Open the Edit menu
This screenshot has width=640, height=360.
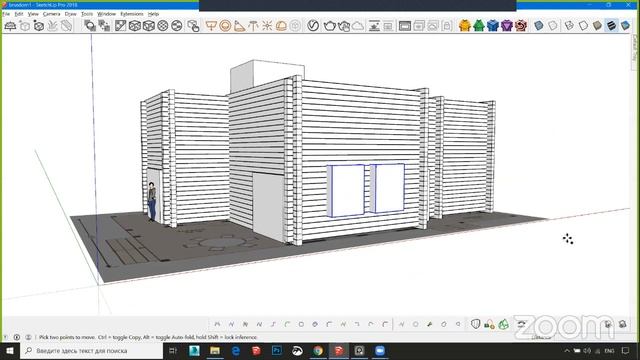coord(19,14)
